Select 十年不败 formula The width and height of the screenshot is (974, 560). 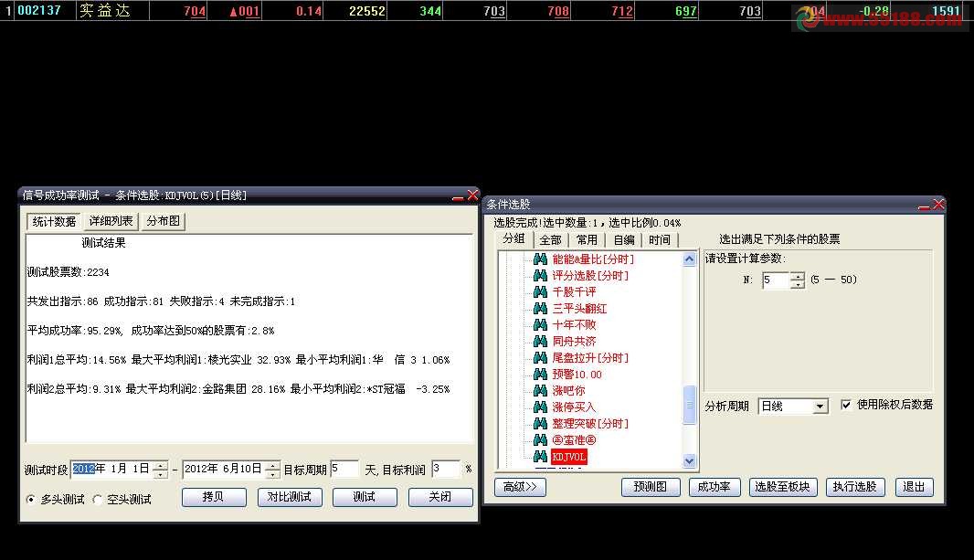click(574, 324)
